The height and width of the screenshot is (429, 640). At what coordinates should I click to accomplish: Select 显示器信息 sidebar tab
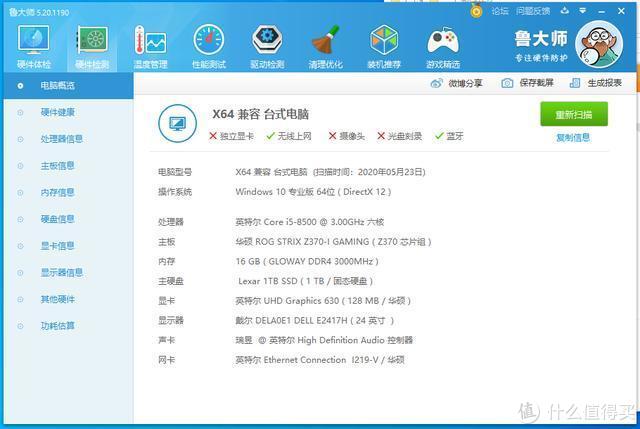click(68, 272)
